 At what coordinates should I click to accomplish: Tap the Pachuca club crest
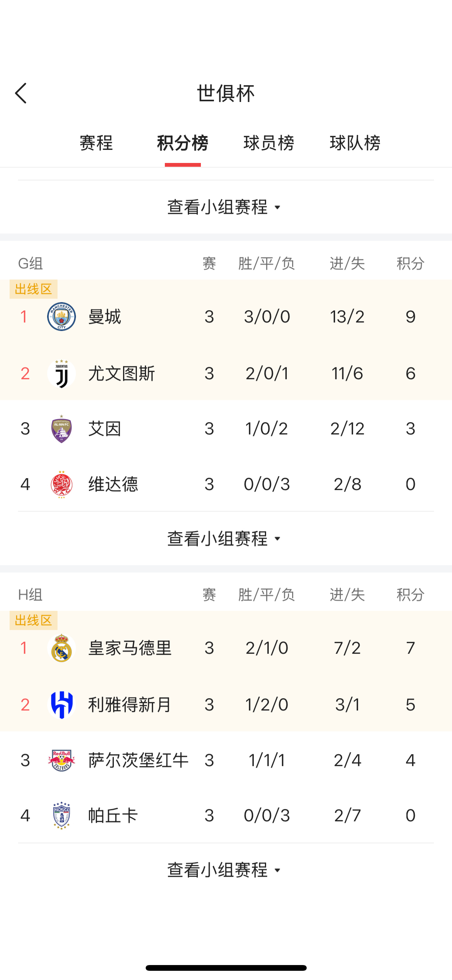click(61, 816)
